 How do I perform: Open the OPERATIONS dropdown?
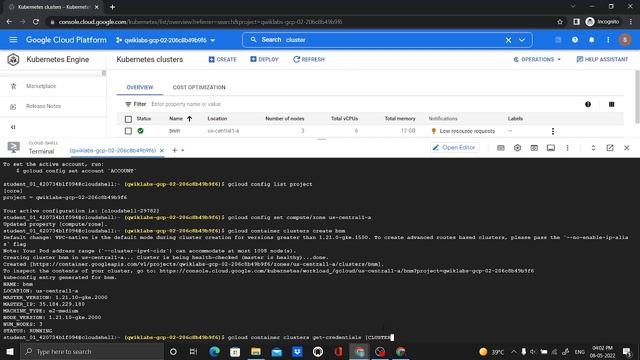click(537, 60)
